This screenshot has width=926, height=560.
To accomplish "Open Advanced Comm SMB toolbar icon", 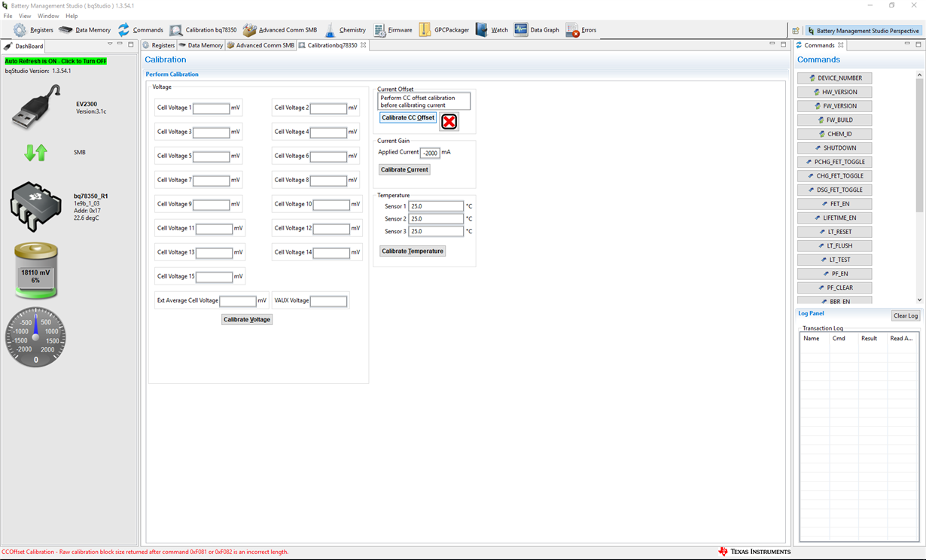I will tap(249, 30).
